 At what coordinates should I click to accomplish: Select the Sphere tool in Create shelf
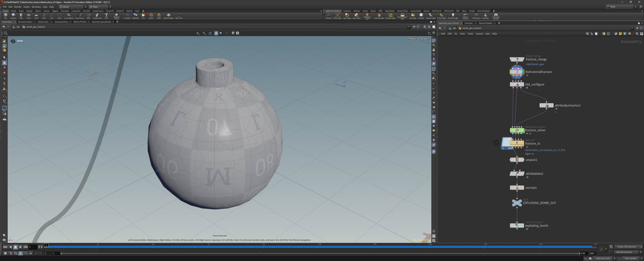[13, 15]
